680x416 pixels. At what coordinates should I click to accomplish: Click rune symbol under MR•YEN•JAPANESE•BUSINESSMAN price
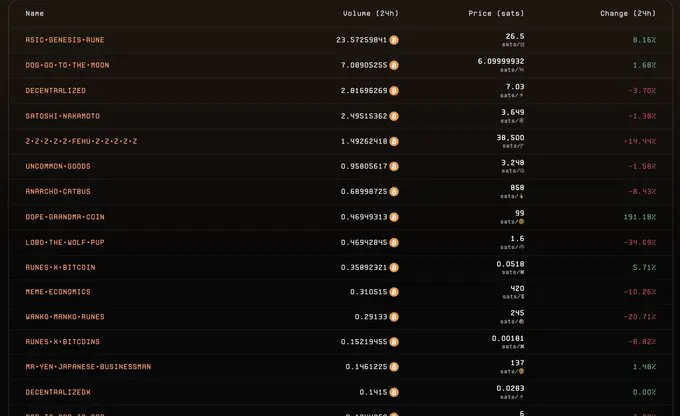click(521, 371)
